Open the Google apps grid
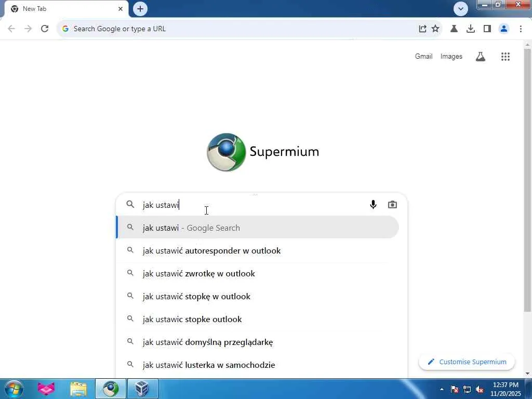This screenshot has height=399, width=532. coord(505,57)
